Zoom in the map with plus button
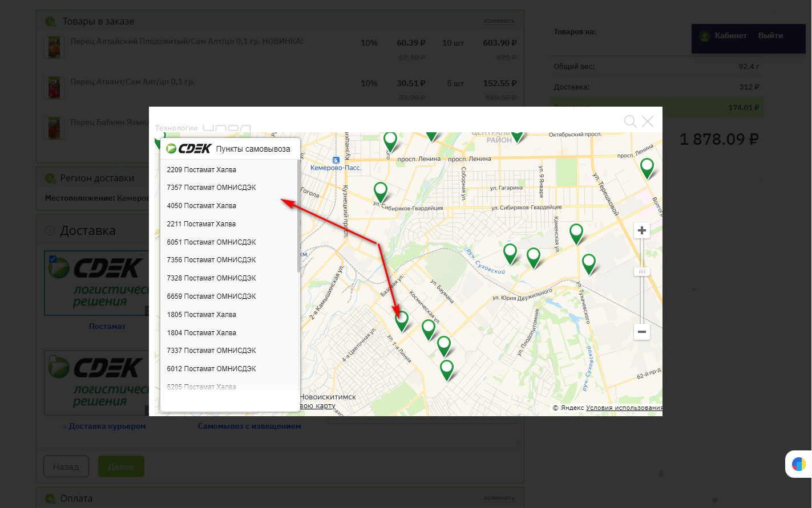 point(642,230)
